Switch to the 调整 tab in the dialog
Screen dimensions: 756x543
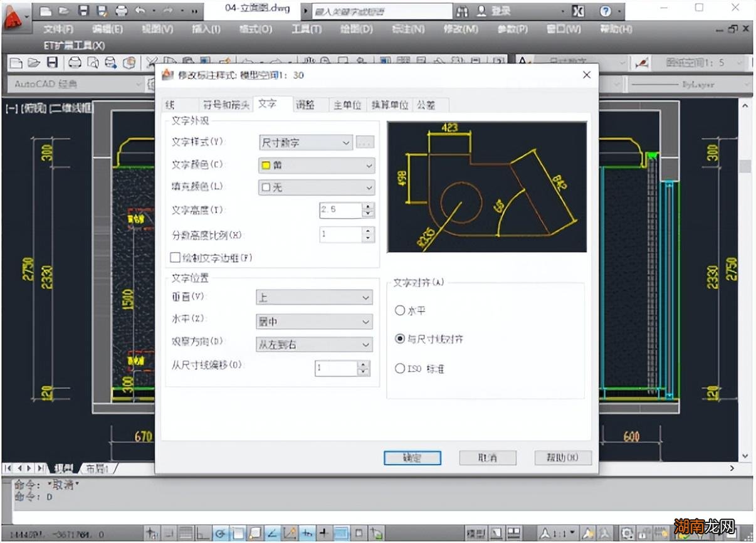click(307, 105)
